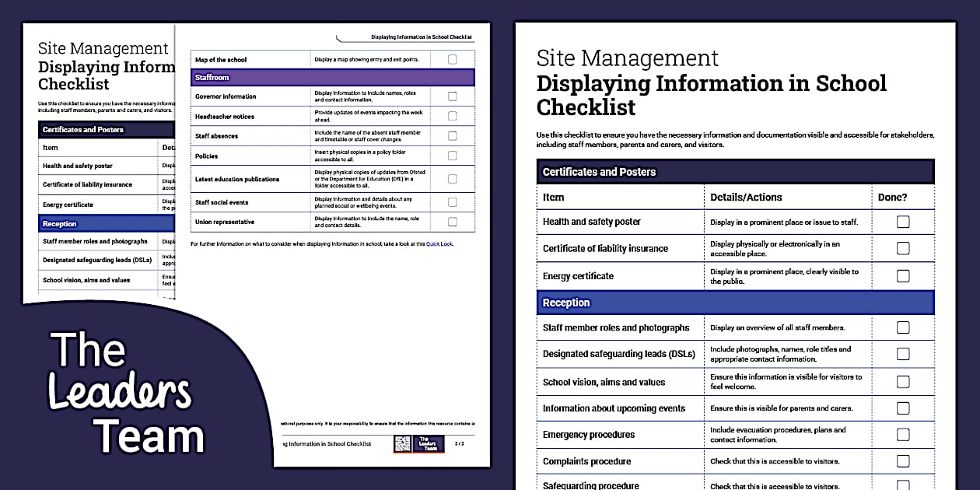Screen dimensions: 980x490
Task: Check off the Health and safety poster item
Action: 902,221
